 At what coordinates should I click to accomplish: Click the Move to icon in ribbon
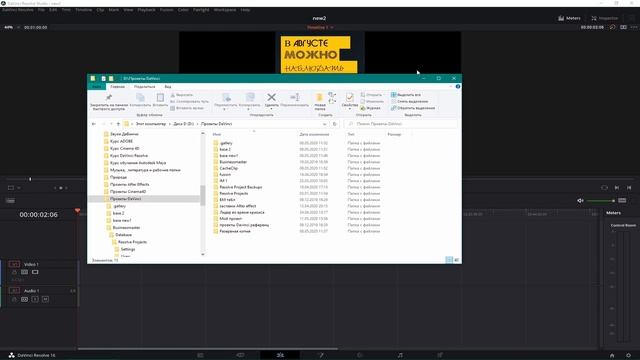pyautogui.click(x=226, y=97)
